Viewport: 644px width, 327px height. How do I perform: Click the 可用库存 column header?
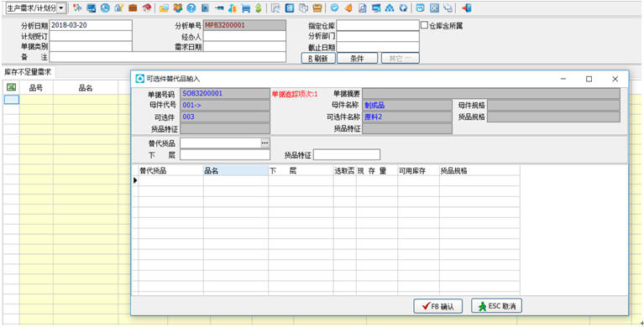click(418, 171)
